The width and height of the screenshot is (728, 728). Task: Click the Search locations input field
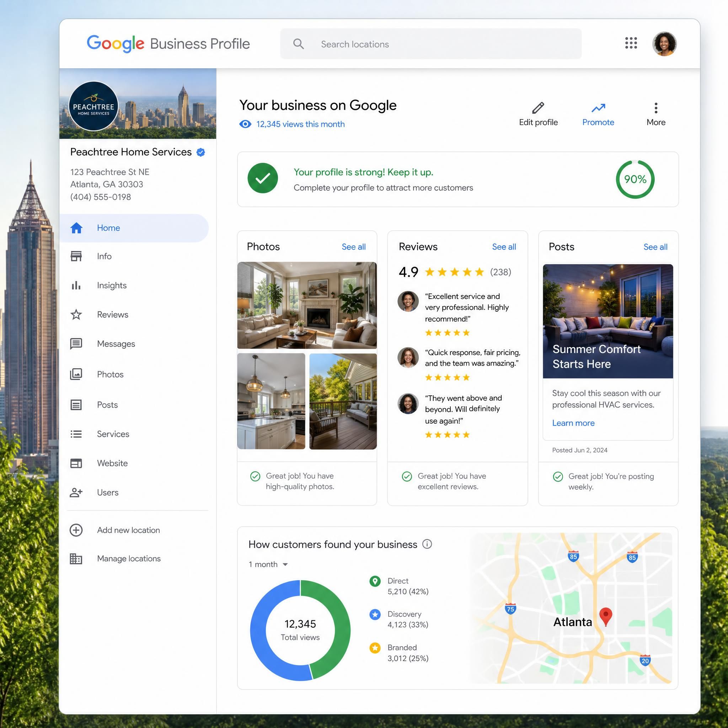[x=431, y=44]
